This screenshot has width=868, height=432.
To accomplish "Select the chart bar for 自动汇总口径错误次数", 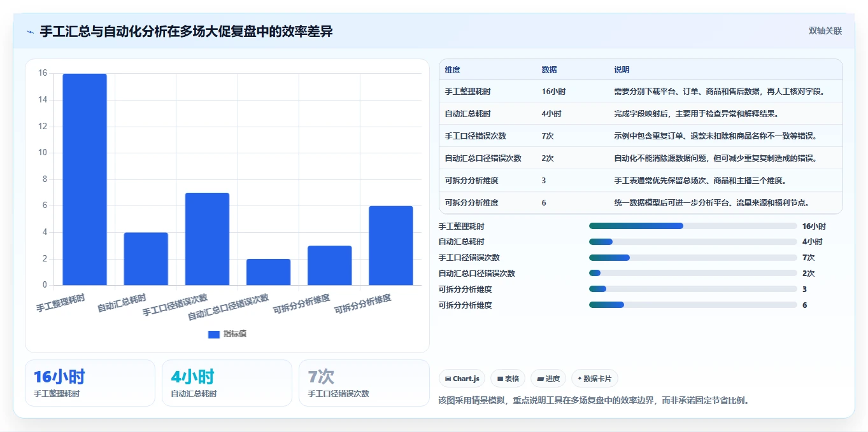I will (x=268, y=272).
